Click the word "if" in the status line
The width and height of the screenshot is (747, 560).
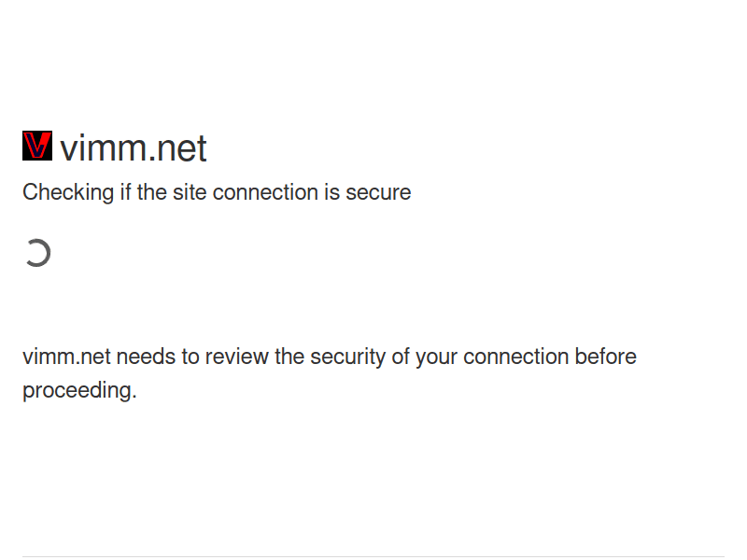(x=125, y=193)
